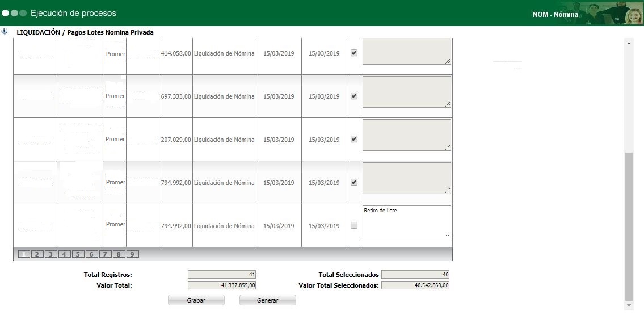Click the Total Seleccionados field showing 40
The width and height of the screenshot is (644, 315).
[x=415, y=275]
